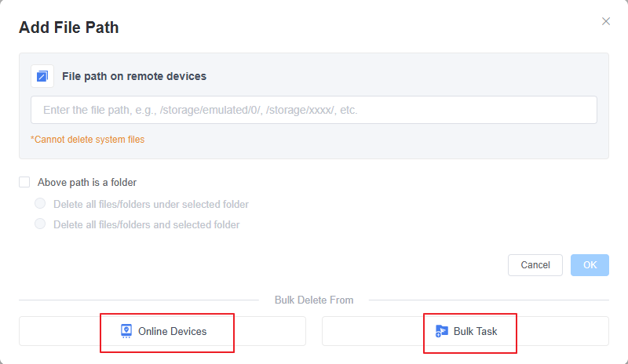Screen dimensions: 628x364
Task: Focus the file path input field
Action: 314,110
